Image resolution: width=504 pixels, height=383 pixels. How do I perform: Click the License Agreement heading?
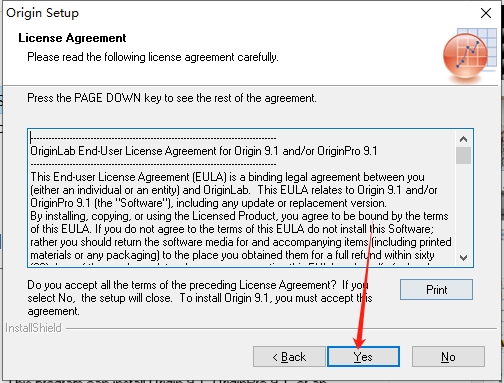tap(72, 38)
